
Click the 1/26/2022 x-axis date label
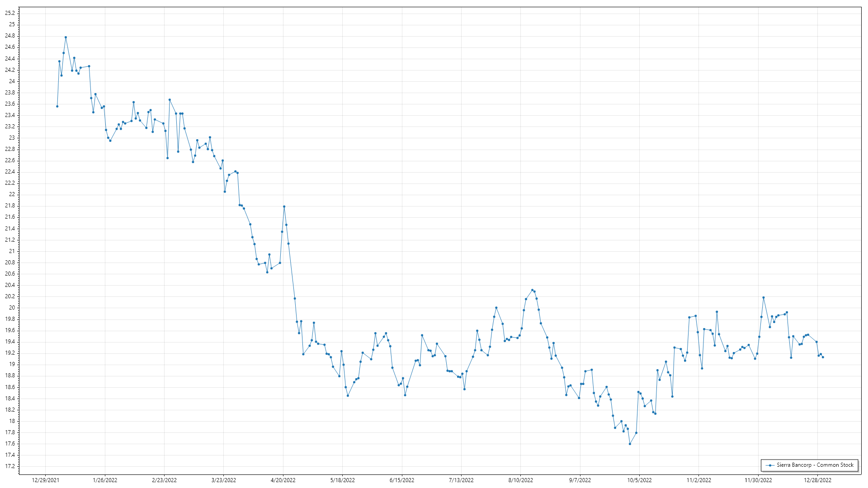tap(105, 480)
